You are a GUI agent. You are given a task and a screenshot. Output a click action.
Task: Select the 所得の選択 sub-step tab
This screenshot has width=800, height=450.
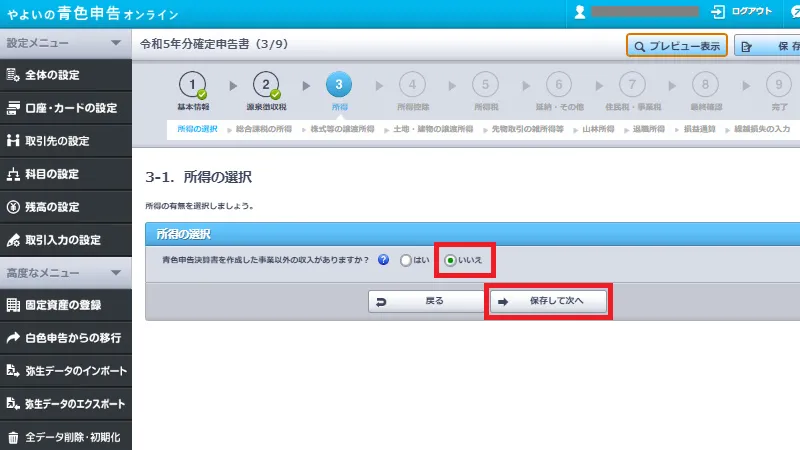click(197, 129)
